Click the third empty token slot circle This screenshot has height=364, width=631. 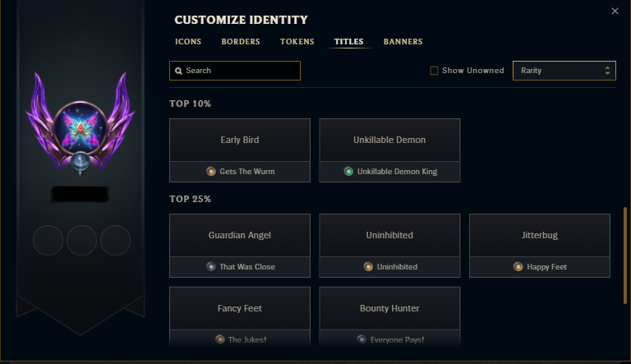[116, 241]
